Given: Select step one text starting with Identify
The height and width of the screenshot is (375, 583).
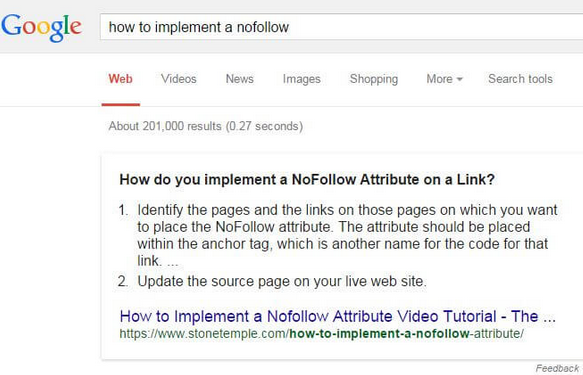Looking at the screenshot, I should point(347,235).
